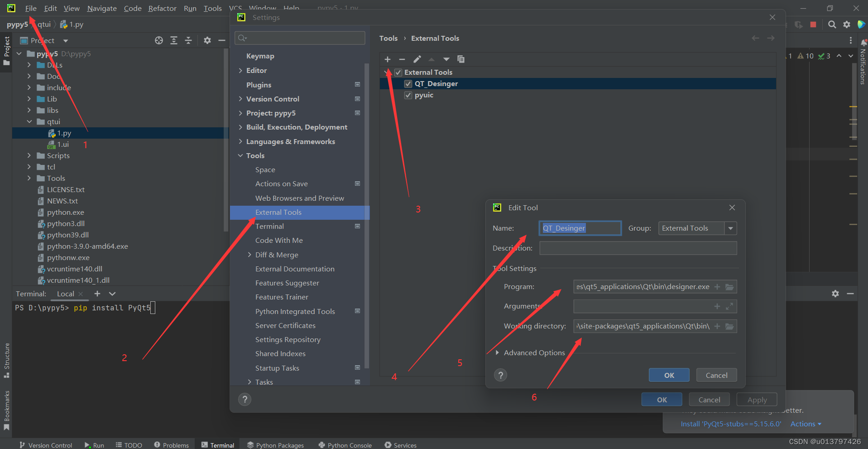
Task: Open Python Integrated Tools settings page
Action: click(x=295, y=312)
